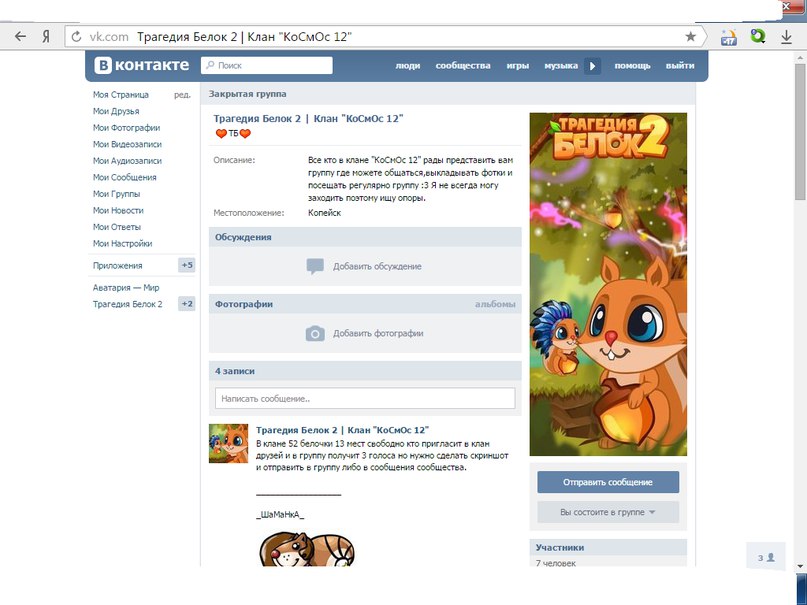The image size is (807, 605).
Task: Expand the Вы состоите в группе dropdown
Action: point(608,512)
